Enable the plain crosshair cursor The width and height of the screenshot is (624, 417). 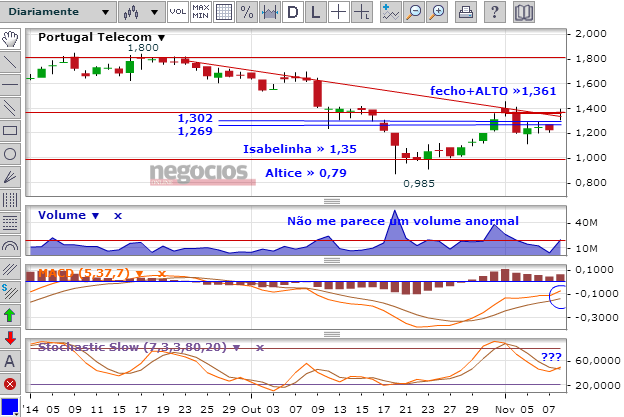[339, 12]
